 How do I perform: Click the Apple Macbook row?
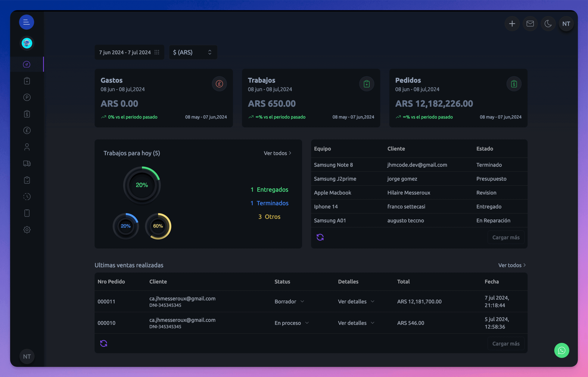click(419, 193)
